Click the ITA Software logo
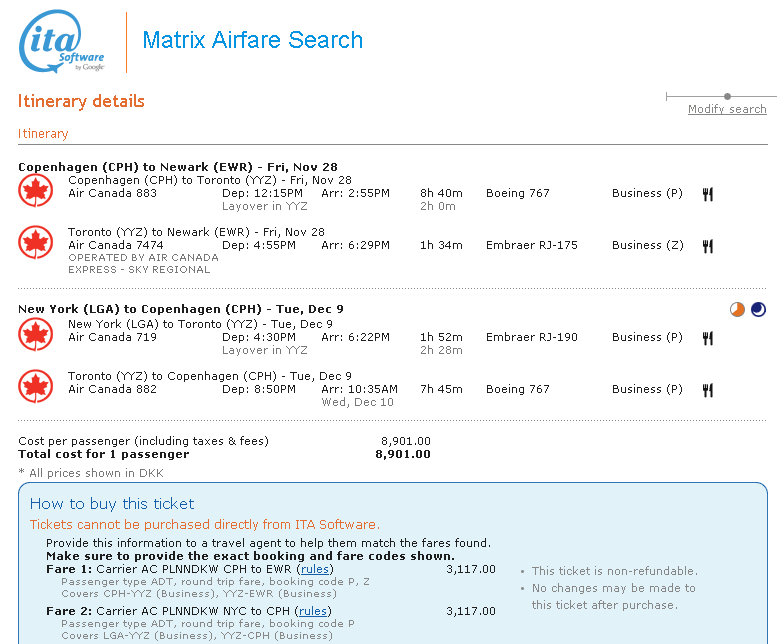Viewport: 777px width, 644px height. 62,43
